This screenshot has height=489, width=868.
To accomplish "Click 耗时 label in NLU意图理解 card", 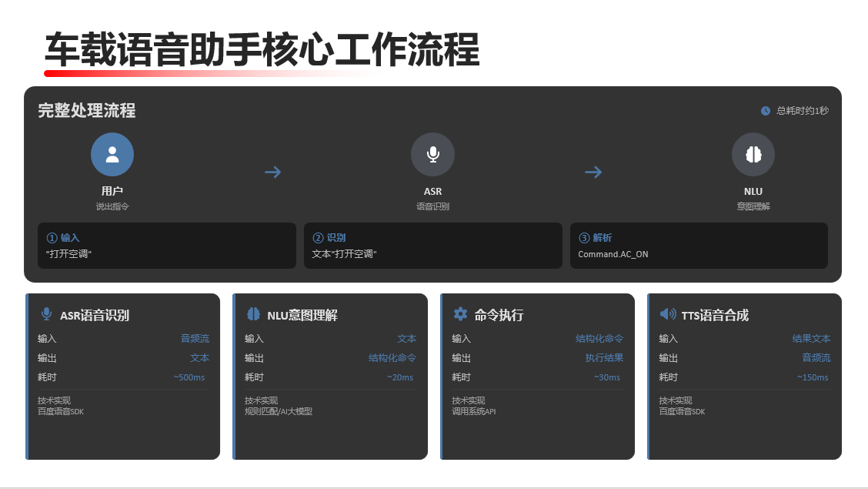I will pyautogui.click(x=254, y=377).
